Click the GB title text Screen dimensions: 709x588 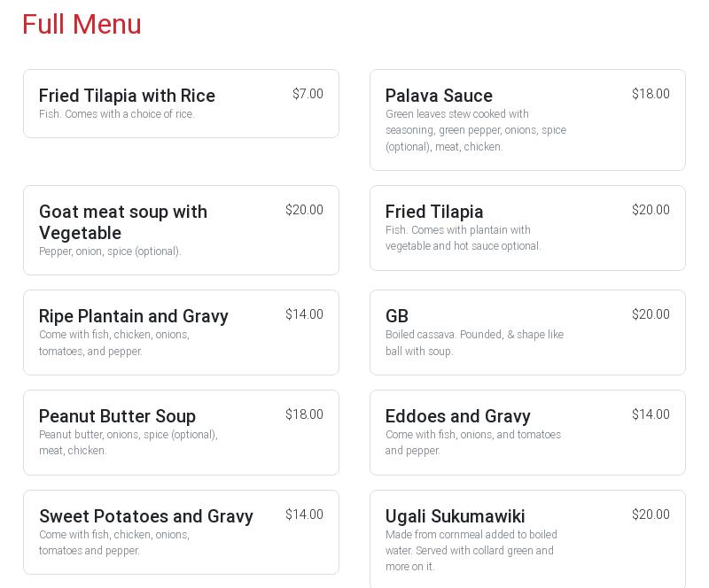pos(397,316)
